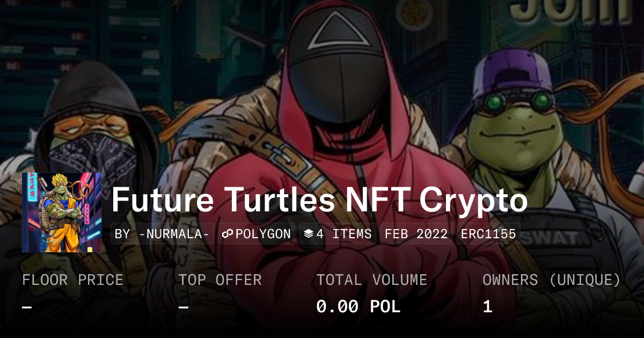Image resolution: width=644 pixels, height=338 pixels.
Task: Click the FLOOR PRICE label
Action: [72, 280]
